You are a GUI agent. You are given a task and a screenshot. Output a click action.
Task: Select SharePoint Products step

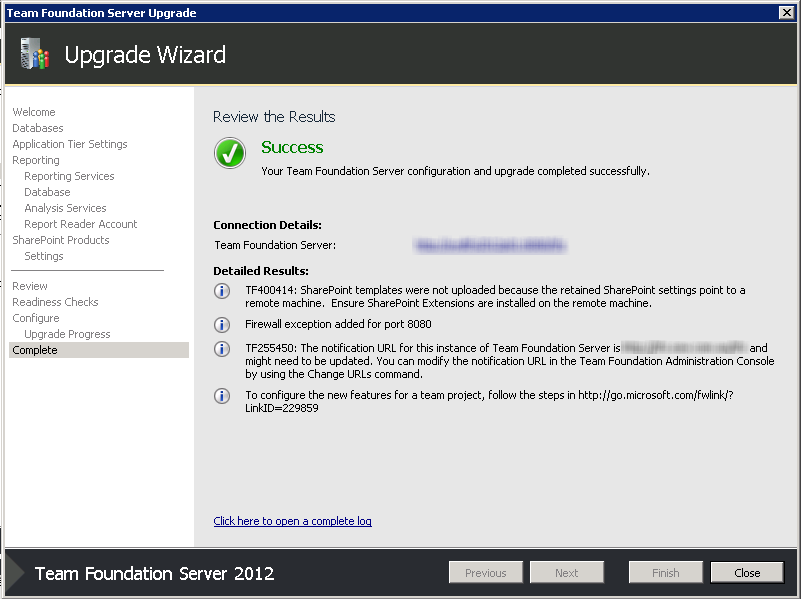(61, 240)
